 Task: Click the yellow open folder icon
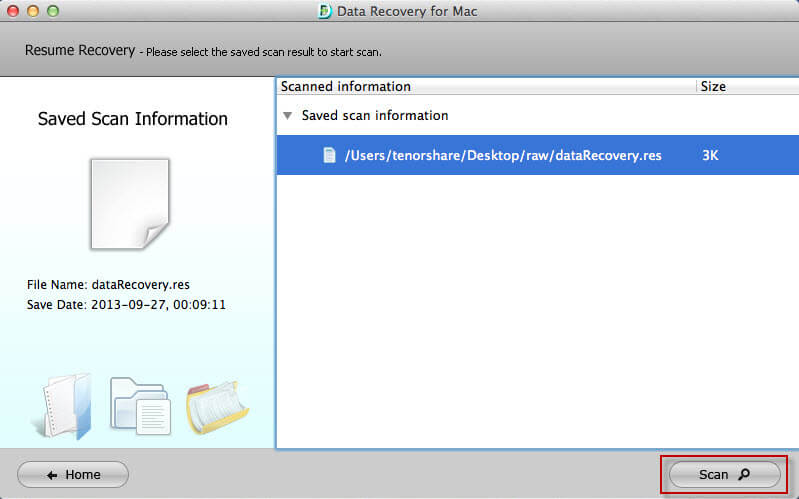pos(217,407)
